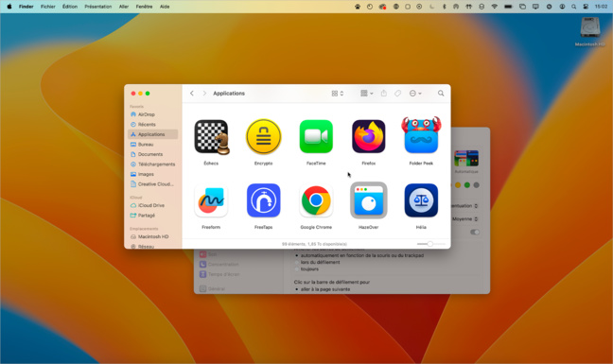Select the Hélia app icon
The height and width of the screenshot is (364, 613).
[421, 200]
